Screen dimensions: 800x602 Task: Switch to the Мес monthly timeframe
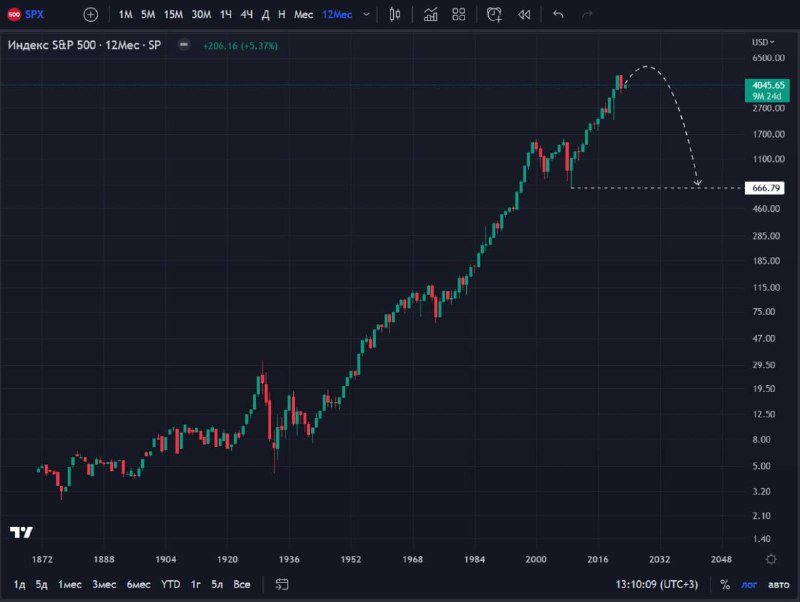pos(303,15)
